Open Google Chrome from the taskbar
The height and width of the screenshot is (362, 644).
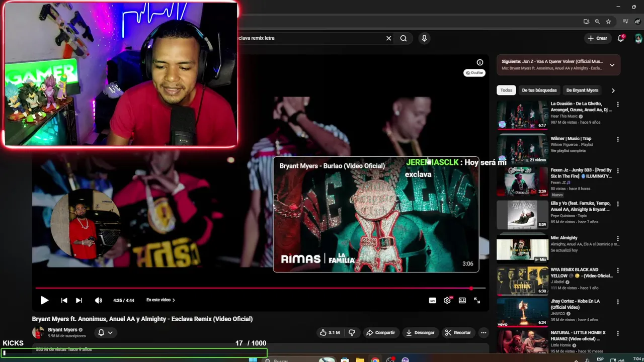click(375, 359)
